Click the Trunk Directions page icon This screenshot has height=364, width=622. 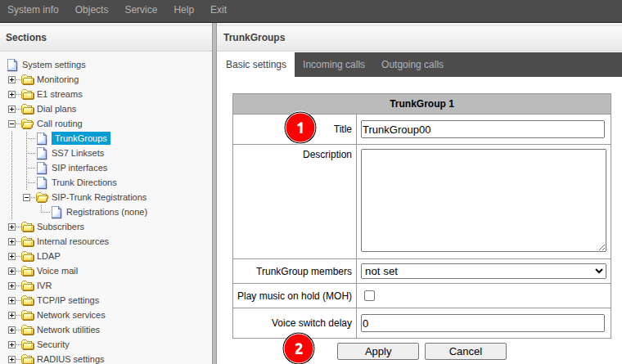coord(42,182)
